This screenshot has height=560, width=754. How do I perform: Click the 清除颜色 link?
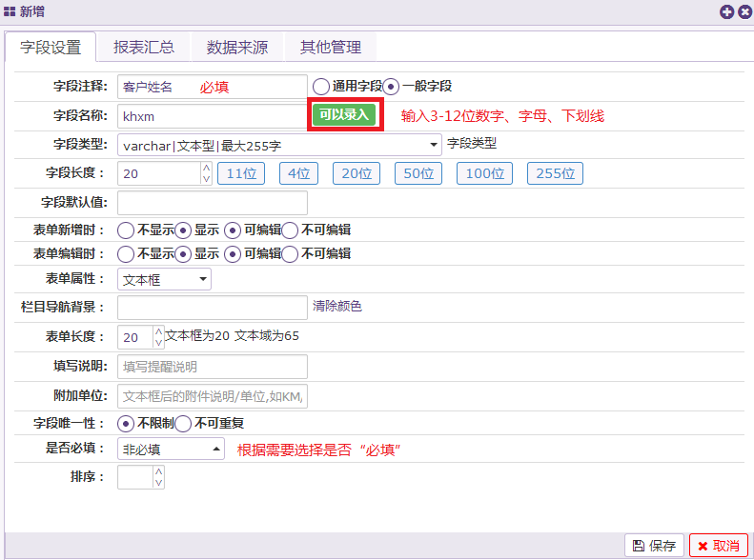337,307
